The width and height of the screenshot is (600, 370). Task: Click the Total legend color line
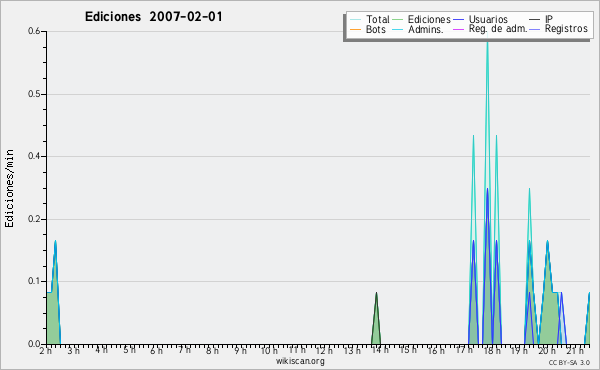pyautogui.click(x=355, y=20)
